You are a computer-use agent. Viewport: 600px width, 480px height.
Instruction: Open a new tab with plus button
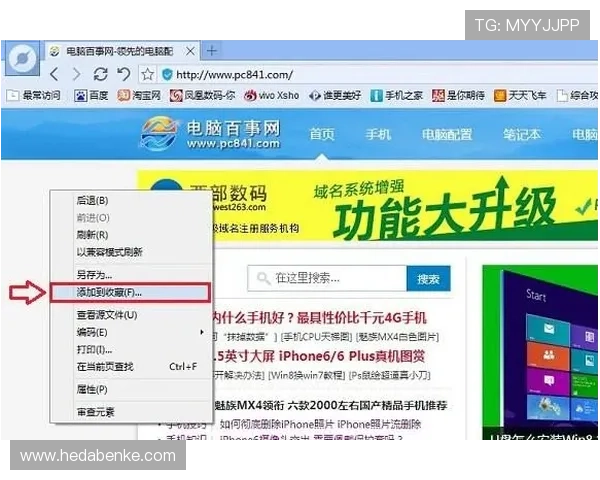click(212, 51)
